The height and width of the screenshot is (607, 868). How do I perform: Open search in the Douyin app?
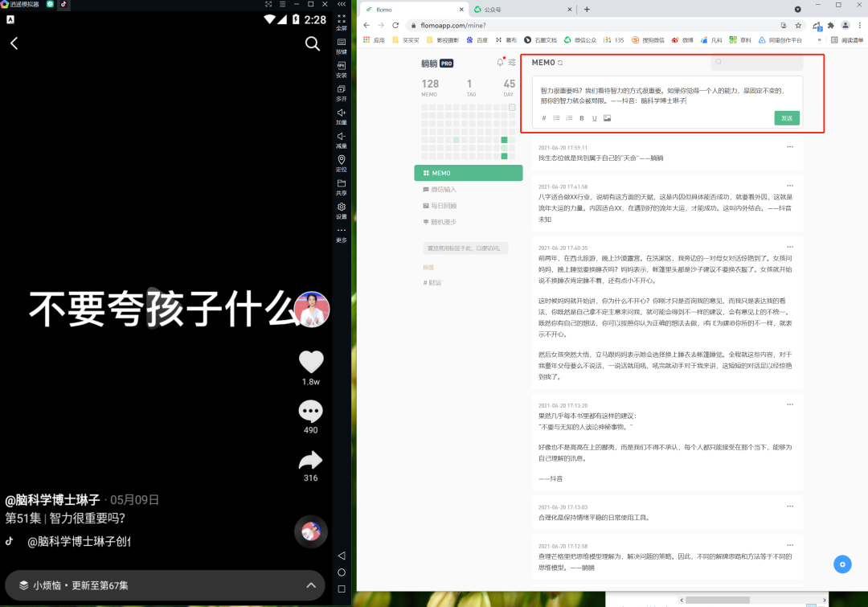pos(313,43)
